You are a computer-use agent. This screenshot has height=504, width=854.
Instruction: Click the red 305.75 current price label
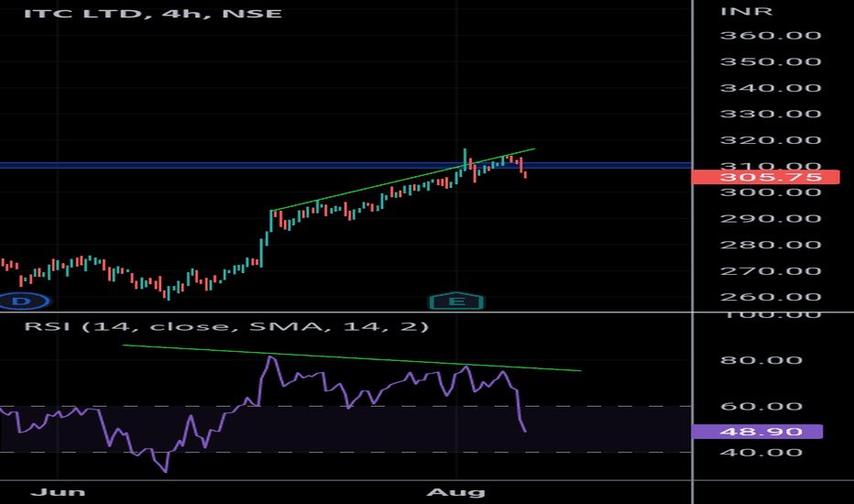coord(765,177)
